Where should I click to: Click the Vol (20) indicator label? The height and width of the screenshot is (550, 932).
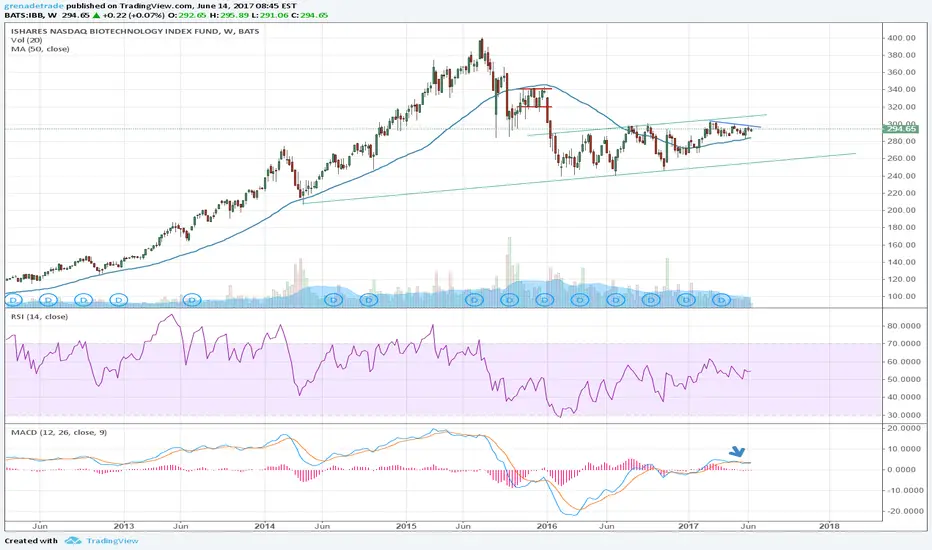click(x=26, y=40)
